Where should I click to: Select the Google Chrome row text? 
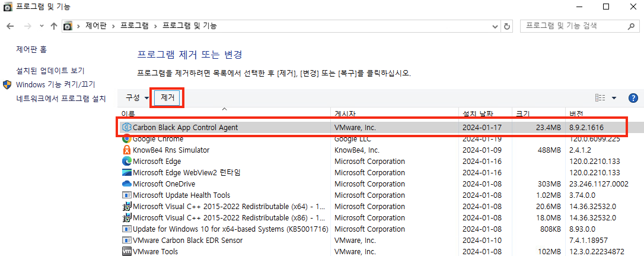[158, 139]
